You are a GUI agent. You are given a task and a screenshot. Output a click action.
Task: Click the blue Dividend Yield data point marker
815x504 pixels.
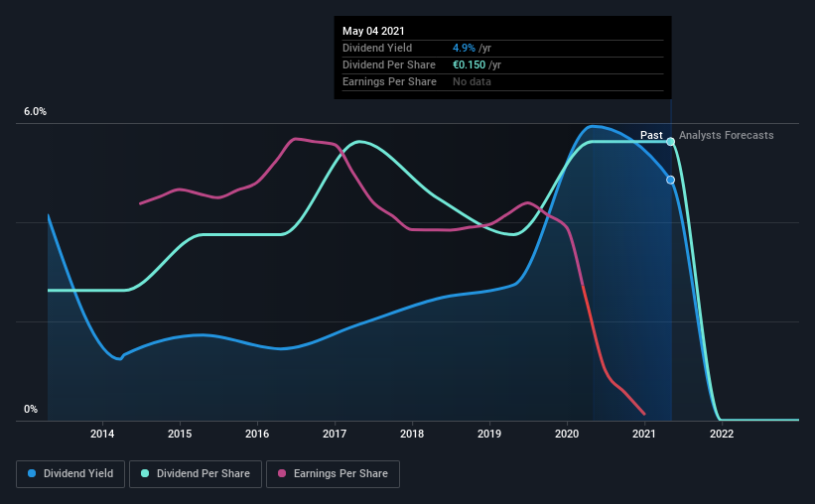670,180
